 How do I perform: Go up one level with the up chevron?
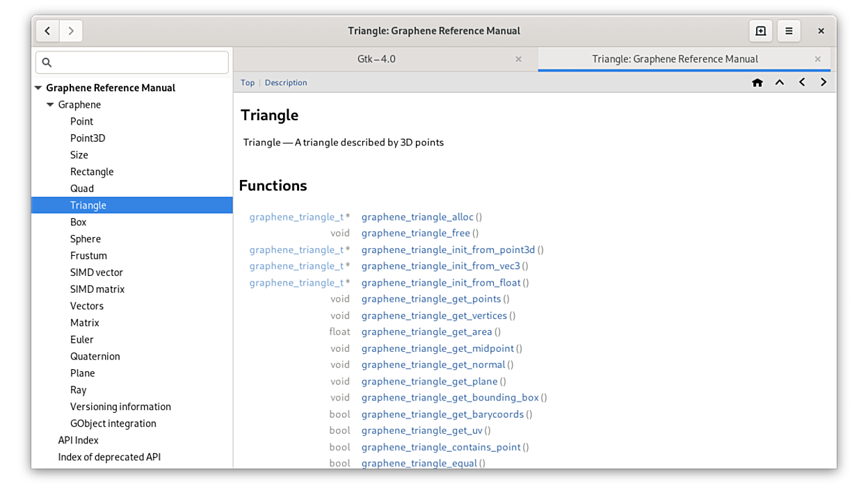(x=780, y=83)
